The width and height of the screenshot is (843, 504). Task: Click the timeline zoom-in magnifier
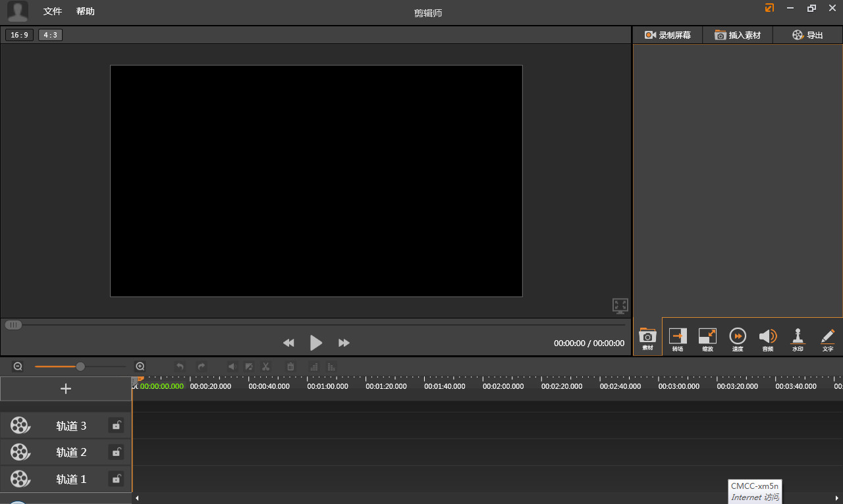pyautogui.click(x=140, y=366)
